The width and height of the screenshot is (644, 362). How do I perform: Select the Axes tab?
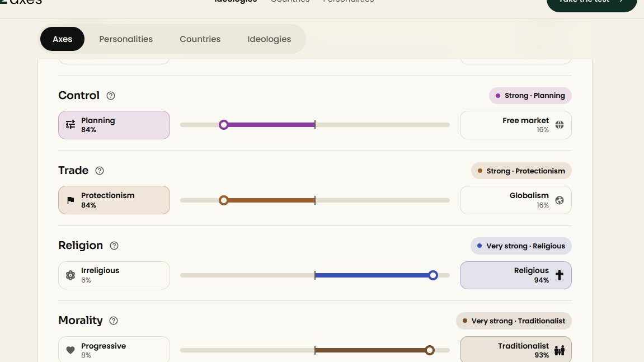tap(63, 39)
